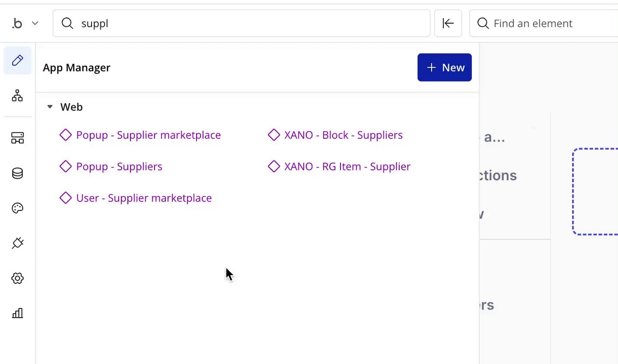This screenshot has width=618, height=364.
Task: Click the Bubble logo in top-left
Action: (x=17, y=23)
